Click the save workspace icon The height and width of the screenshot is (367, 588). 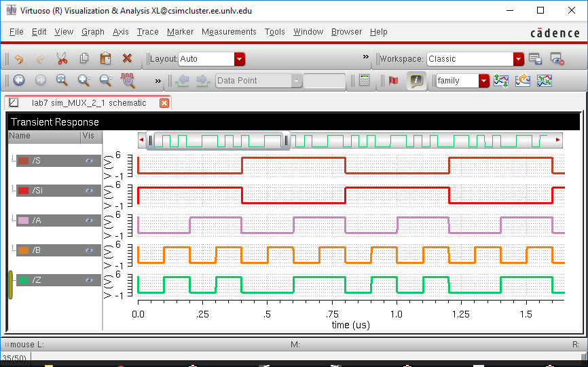click(535, 59)
